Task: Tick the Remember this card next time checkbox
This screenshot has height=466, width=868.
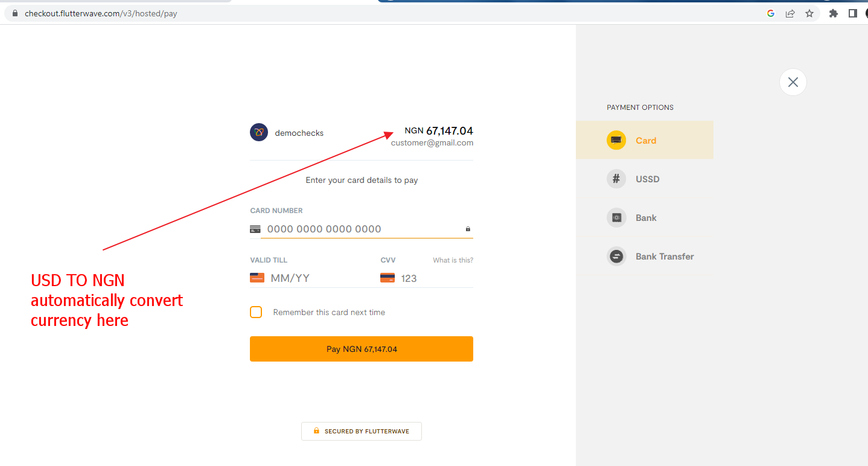Action: point(256,312)
